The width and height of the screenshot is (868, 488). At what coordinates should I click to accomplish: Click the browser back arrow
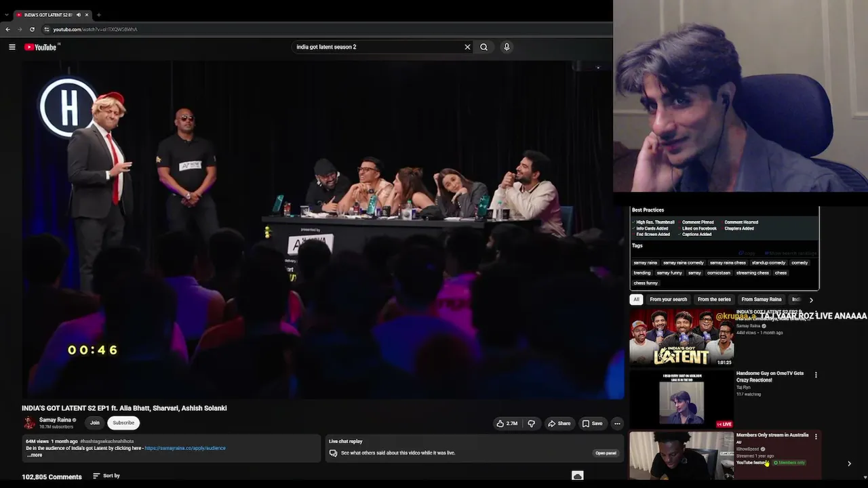pyautogui.click(x=7, y=29)
